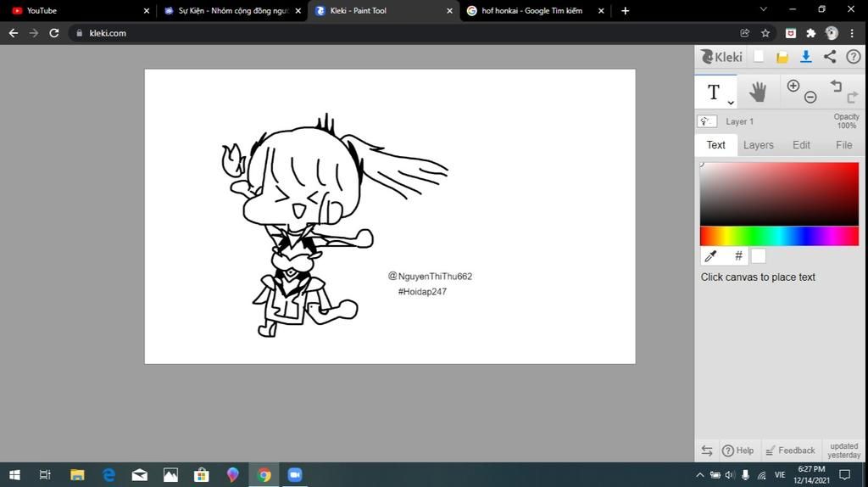Redo the last undone action
The height and width of the screenshot is (487, 868).
point(853,98)
